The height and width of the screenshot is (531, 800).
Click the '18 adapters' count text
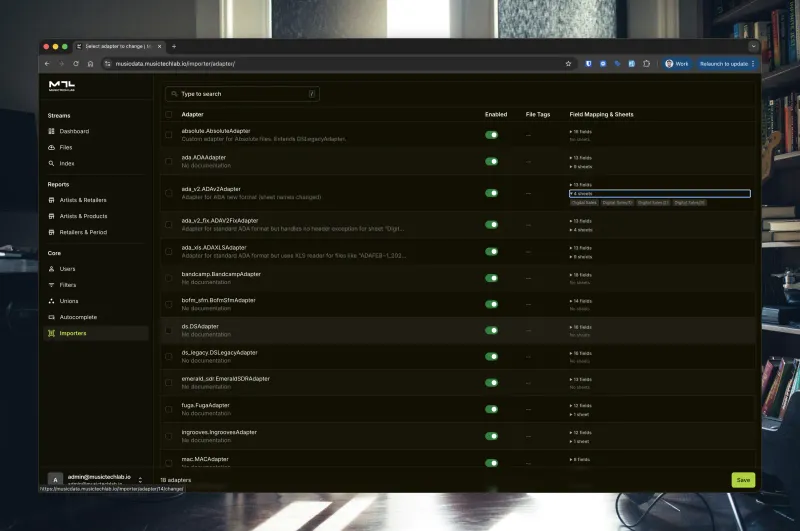click(x=176, y=480)
